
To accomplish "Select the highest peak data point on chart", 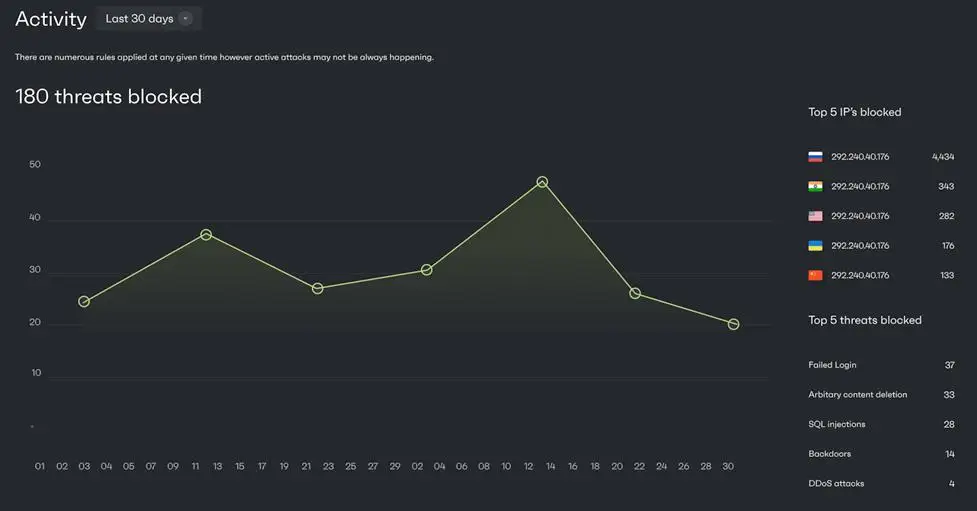I will click(x=542, y=182).
